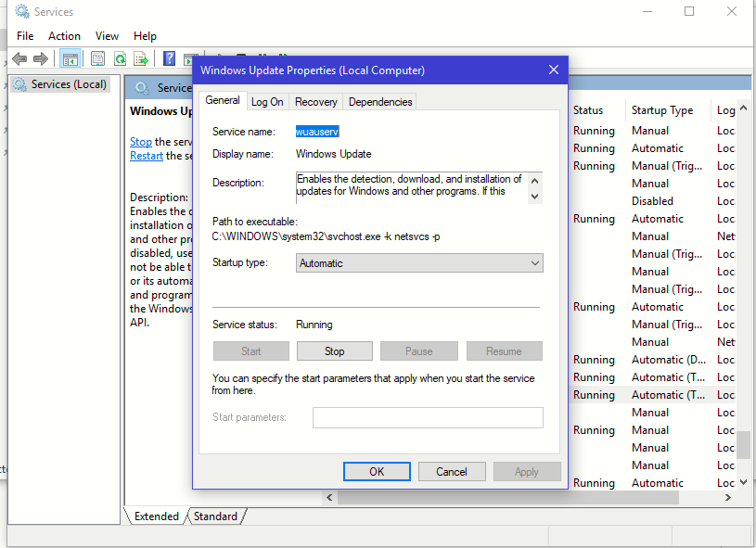This screenshot has width=756, height=548.
Task: Click the Services gear icon in title bar
Action: (21, 11)
